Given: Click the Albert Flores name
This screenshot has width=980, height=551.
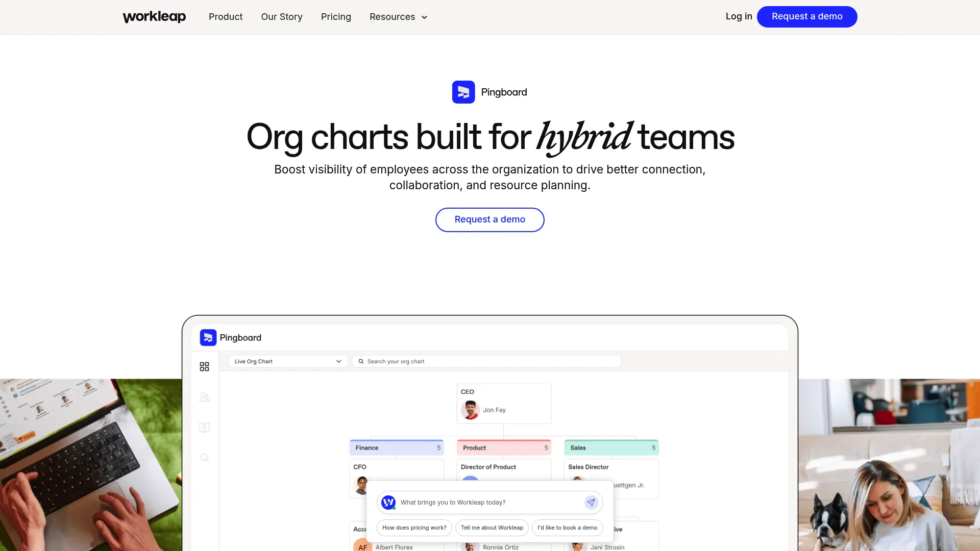Looking at the screenshot, I should coord(394,547).
